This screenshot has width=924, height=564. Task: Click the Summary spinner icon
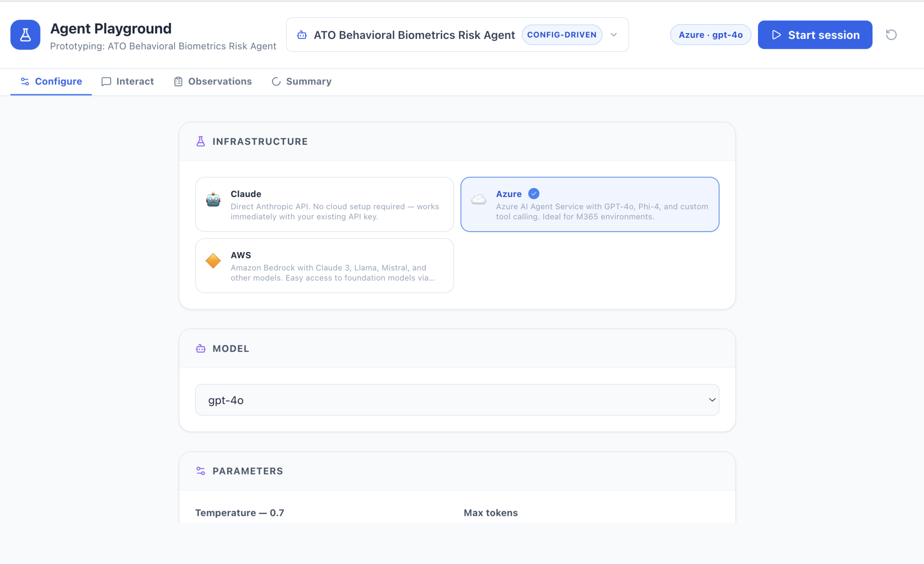pos(276,82)
